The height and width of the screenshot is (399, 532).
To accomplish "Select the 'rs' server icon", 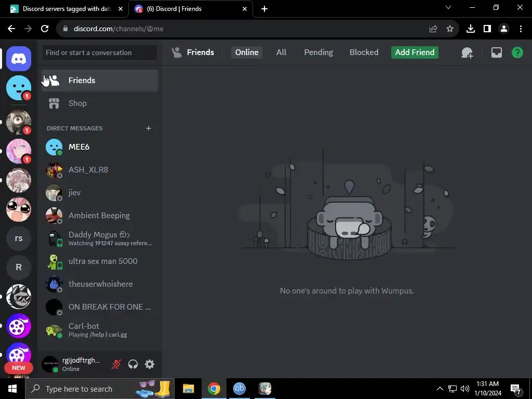I will [x=19, y=238].
